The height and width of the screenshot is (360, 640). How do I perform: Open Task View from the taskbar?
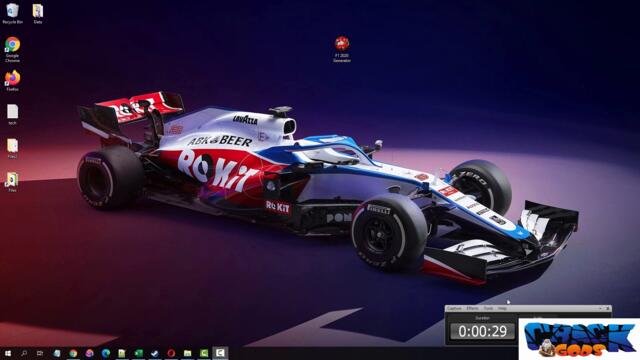(40, 353)
